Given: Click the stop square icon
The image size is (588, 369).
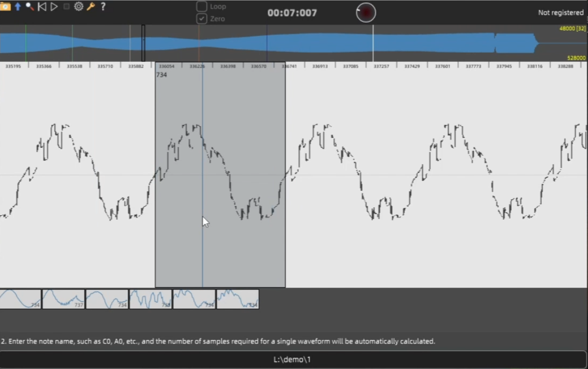Looking at the screenshot, I should pyautogui.click(x=67, y=6).
